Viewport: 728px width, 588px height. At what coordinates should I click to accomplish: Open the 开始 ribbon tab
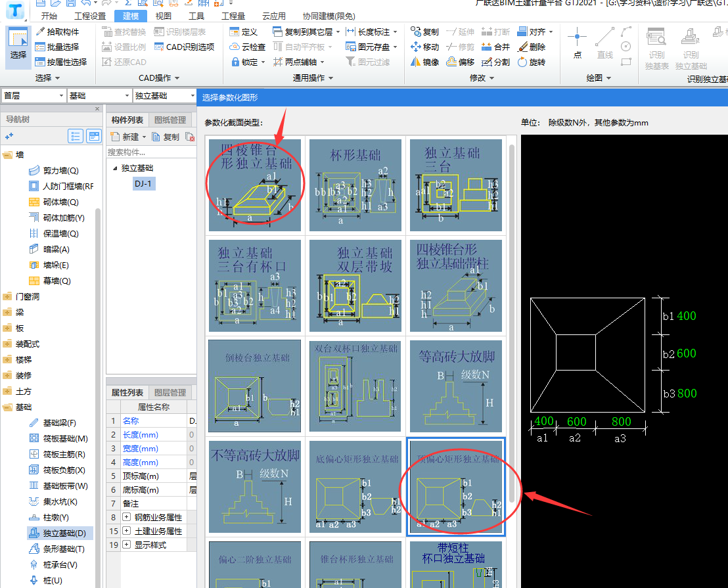pos(49,16)
